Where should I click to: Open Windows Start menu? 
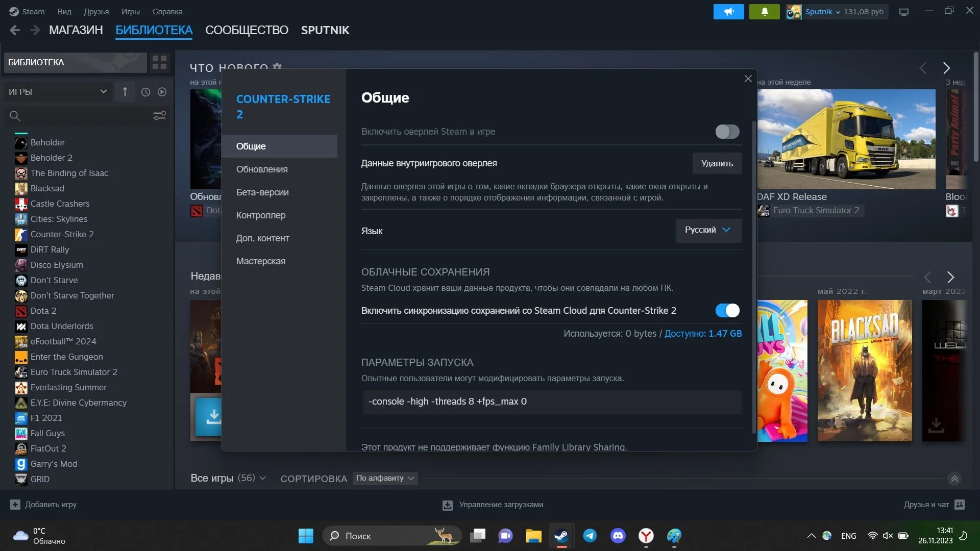306,536
